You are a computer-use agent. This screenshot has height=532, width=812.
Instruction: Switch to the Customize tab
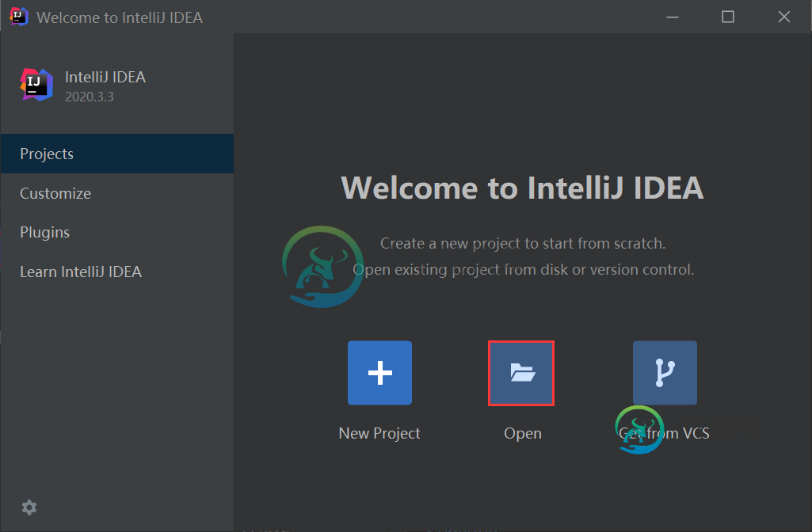point(117,193)
